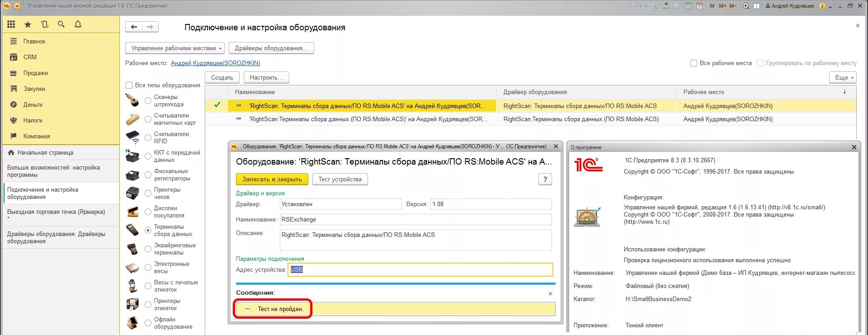Expand the Еще menu dropdown
Image resolution: width=868 pixels, height=335 pixels.
tap(843, 77)
